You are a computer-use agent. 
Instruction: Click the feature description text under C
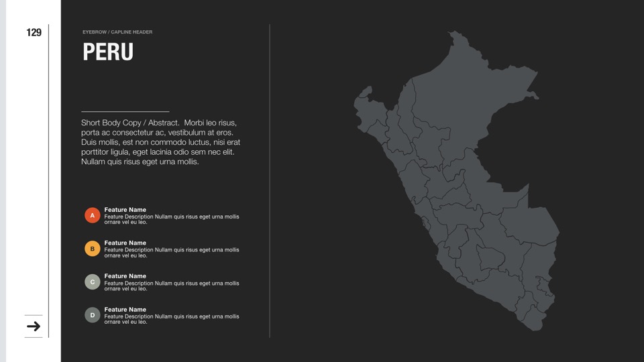point(171,286)
